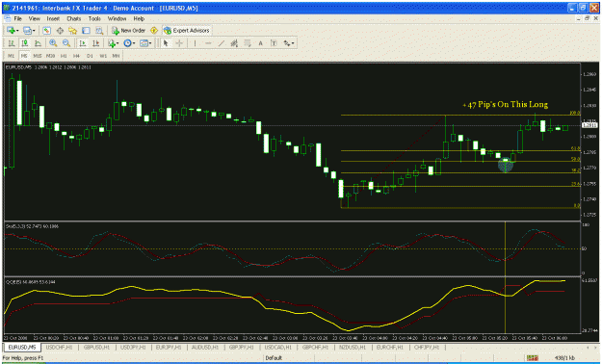The width and height of the screenshot is (602, 364).
Task: Select the vertical line tool
Action: click(195, 43)
